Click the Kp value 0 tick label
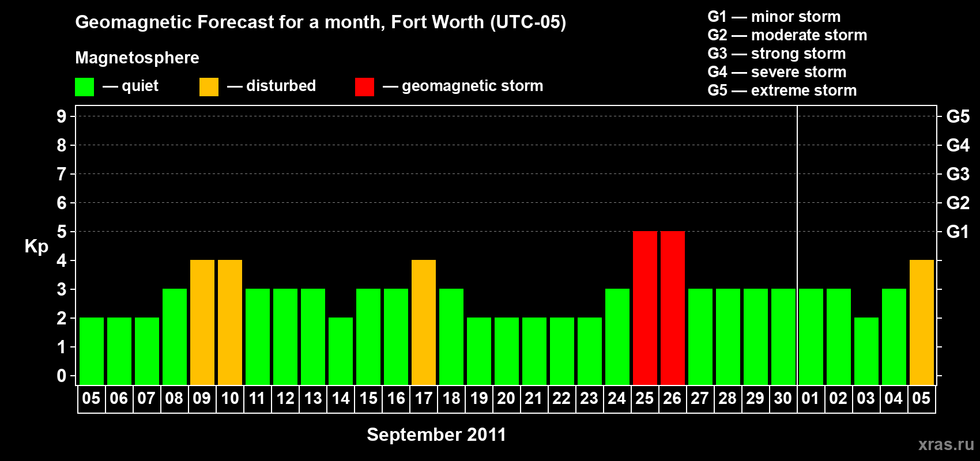 (x=61, y=376)
